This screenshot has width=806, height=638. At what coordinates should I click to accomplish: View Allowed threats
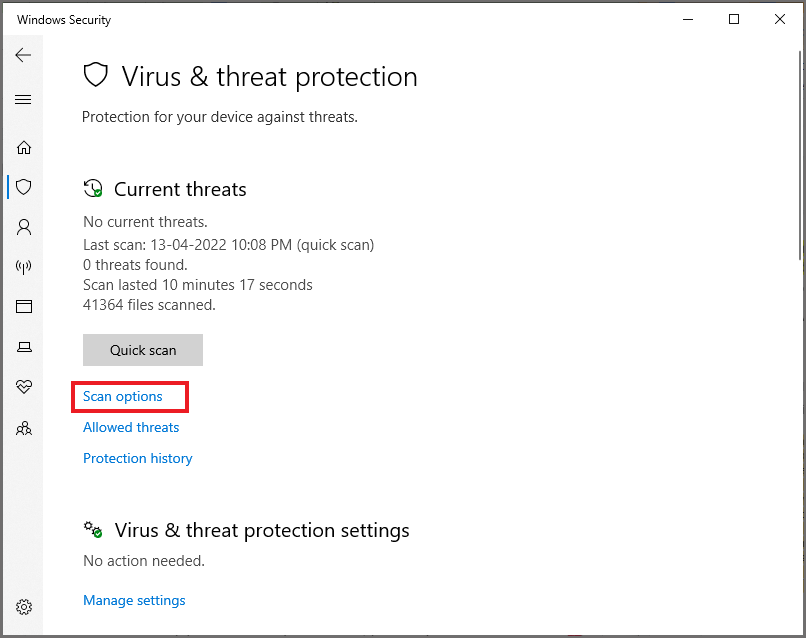pos(130,427)
